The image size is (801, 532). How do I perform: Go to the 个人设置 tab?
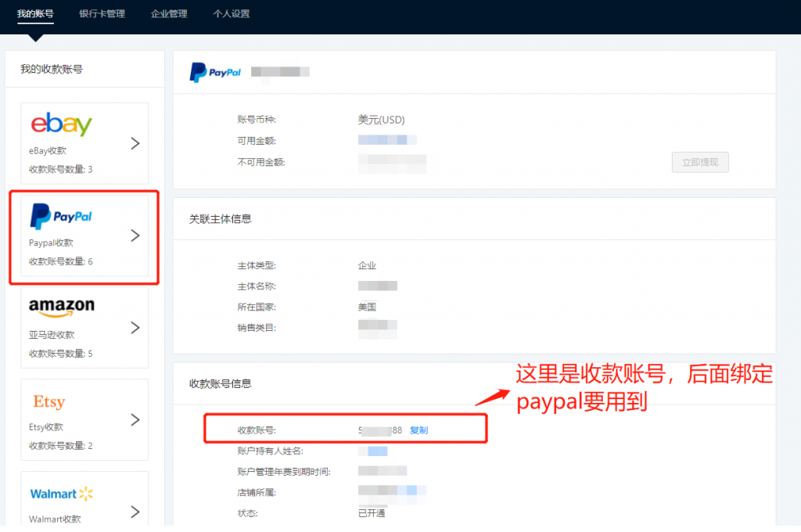pyautogui.click(x=232, y=14)
